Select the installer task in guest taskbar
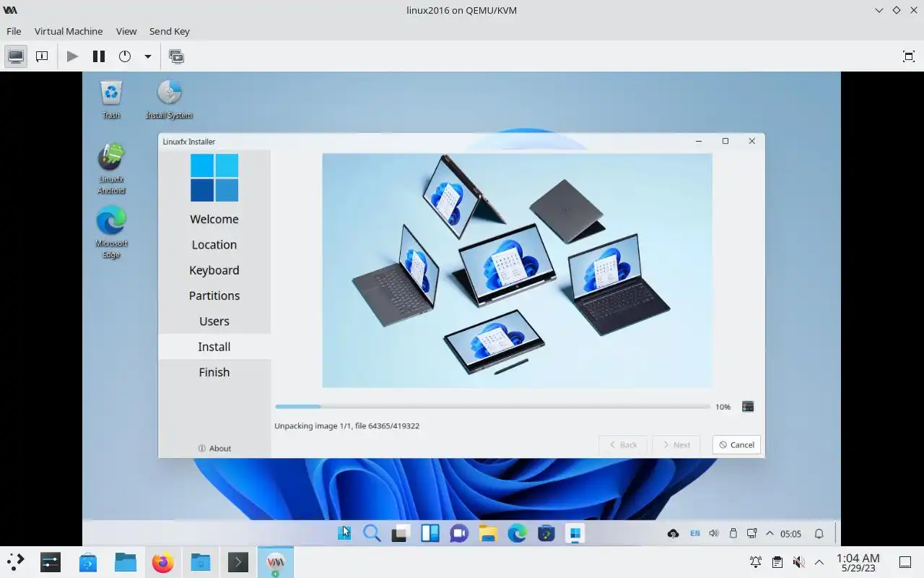 click(575, 533)
